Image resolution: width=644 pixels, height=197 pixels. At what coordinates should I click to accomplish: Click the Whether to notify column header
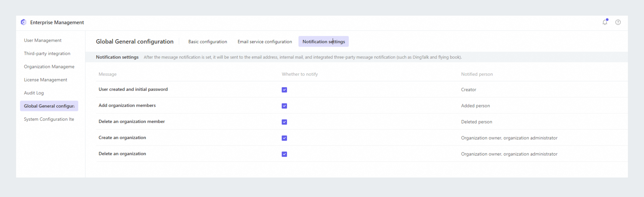tap(300, 74)
